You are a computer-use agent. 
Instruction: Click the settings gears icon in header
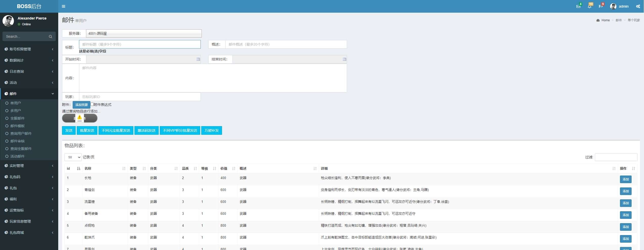(638, 6)
